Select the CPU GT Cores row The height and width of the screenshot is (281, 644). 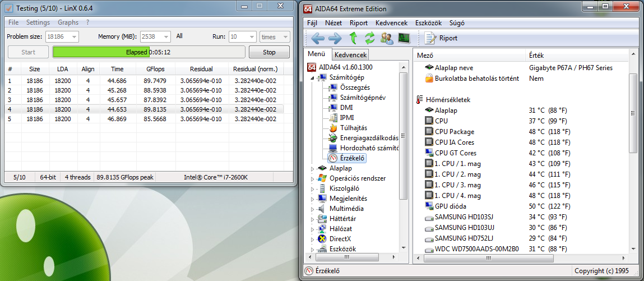point(521,153)
